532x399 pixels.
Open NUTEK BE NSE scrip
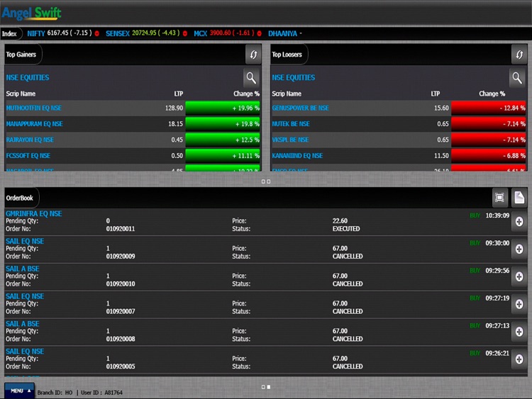291,124
